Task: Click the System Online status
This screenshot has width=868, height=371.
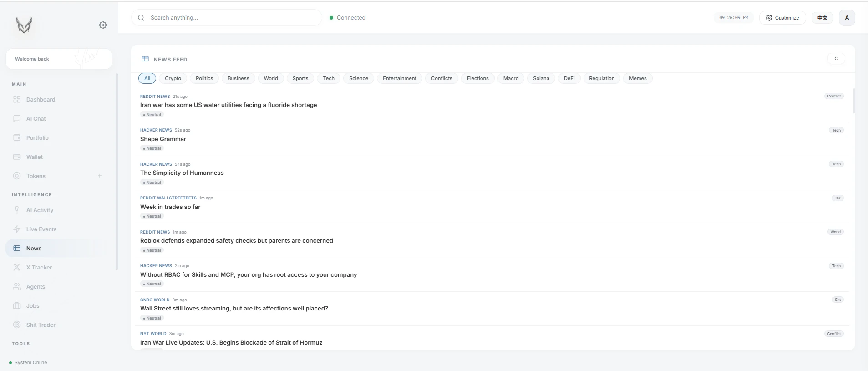Action: (28, 362)
